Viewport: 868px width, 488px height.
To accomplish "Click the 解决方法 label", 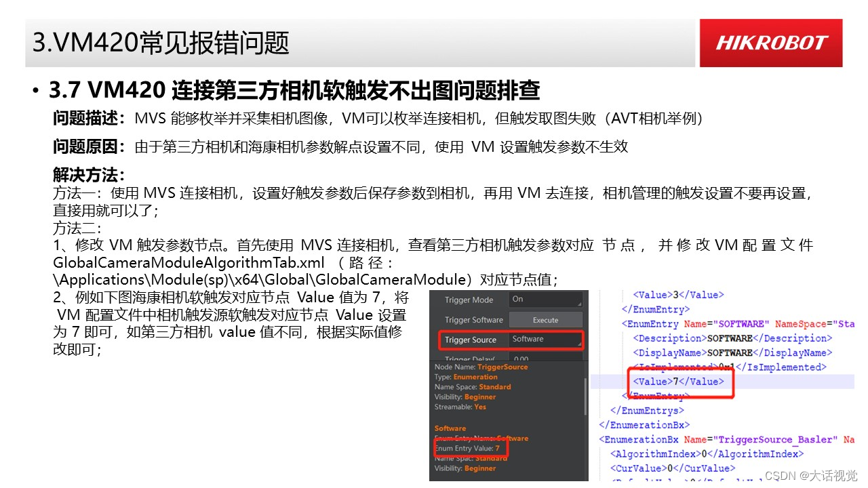I will tap(89, 174).
